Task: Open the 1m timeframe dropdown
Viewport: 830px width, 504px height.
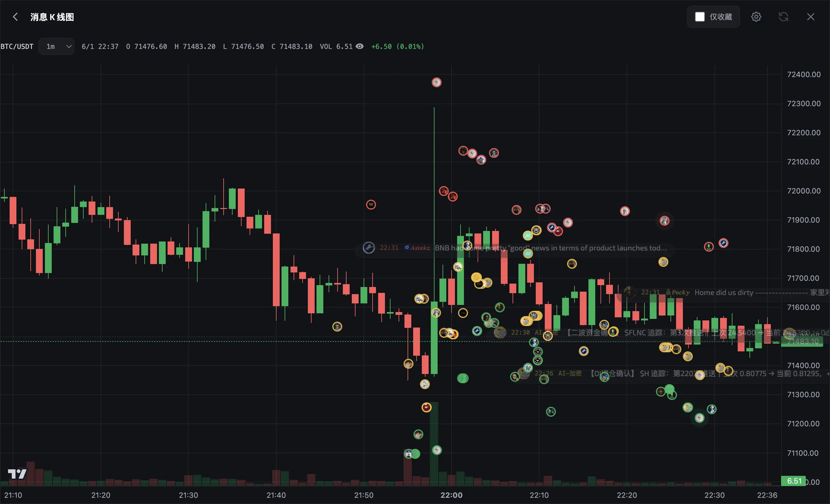Action: coord(56,46)
